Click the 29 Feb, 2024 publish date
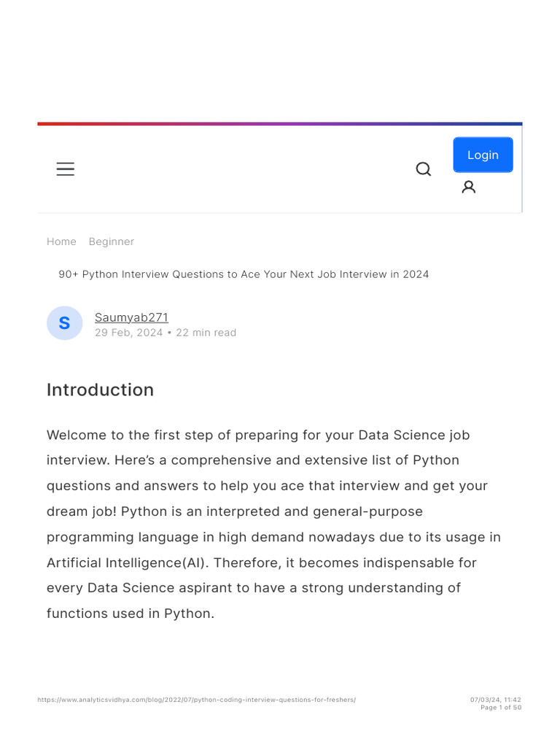The height and width of the screenshot is (747, 560). pos(128,333)
